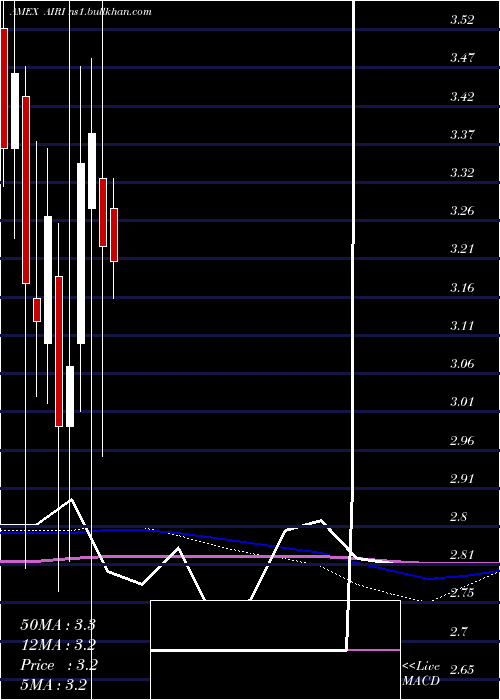The image size is (500, 700).
Task: Click the 2.81 price axis value
Action: (462, 555)
